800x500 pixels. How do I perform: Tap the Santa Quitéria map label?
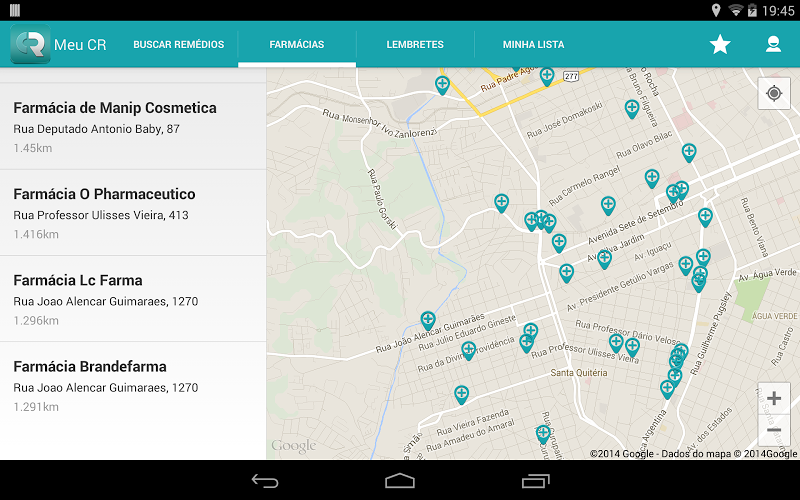pos(579,372)
